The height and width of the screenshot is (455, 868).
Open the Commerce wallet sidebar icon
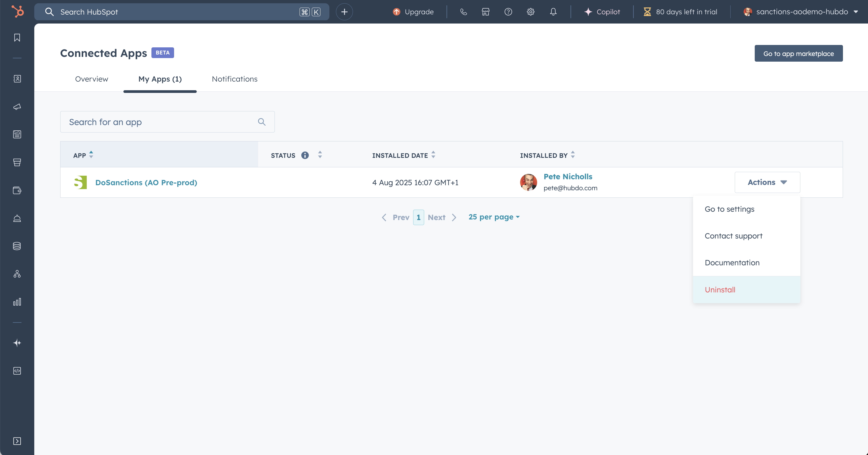click(x=17, y=191)
